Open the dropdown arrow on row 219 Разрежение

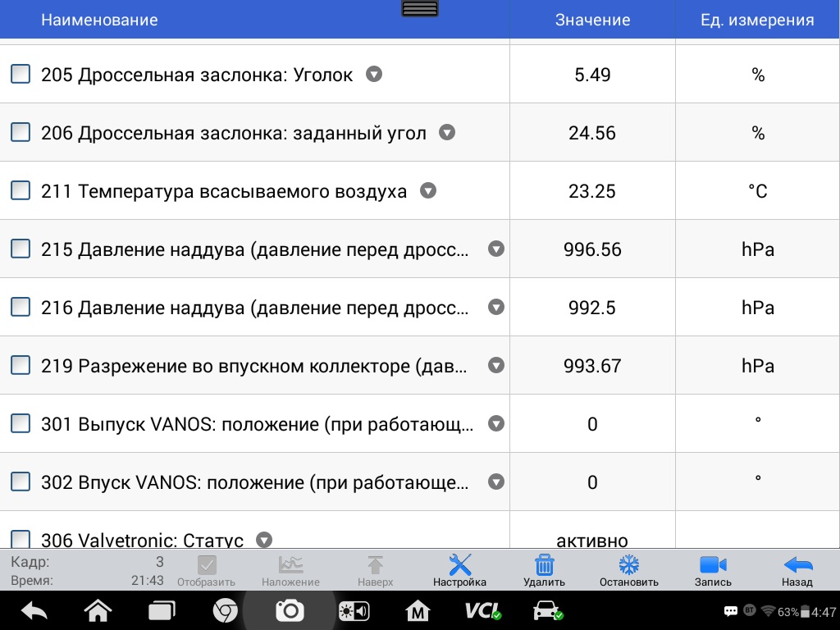(x=496, y=365)
